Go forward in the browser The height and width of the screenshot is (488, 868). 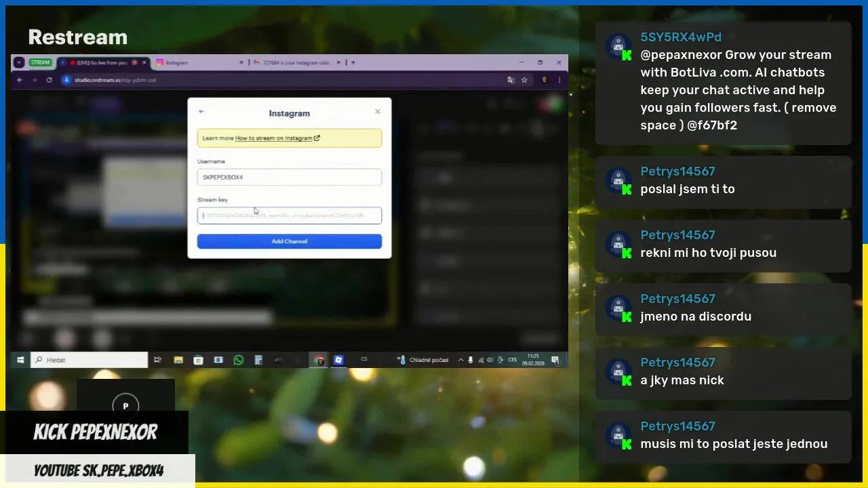coord(34,80)
